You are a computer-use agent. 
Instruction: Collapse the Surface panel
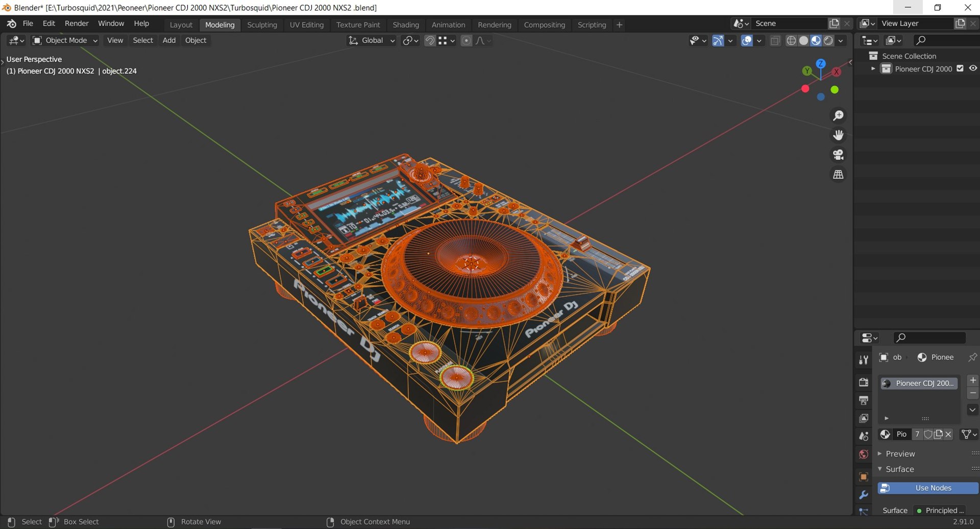point(880,469)
